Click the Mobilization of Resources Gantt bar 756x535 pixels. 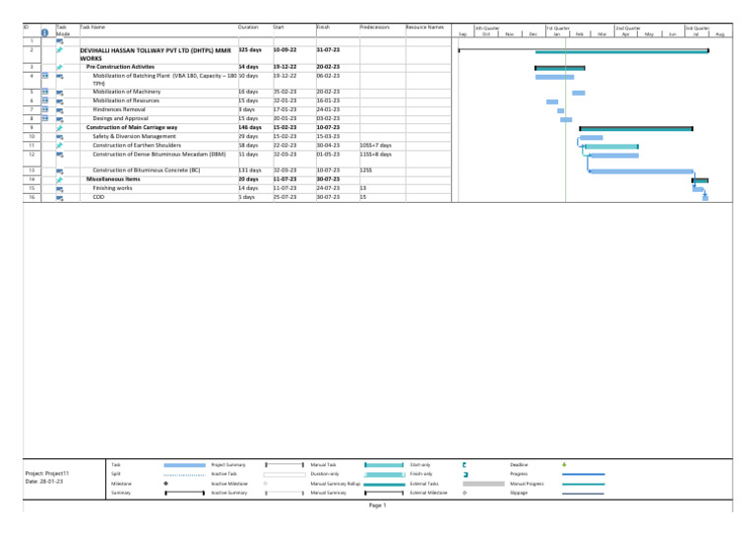[552, 101]
